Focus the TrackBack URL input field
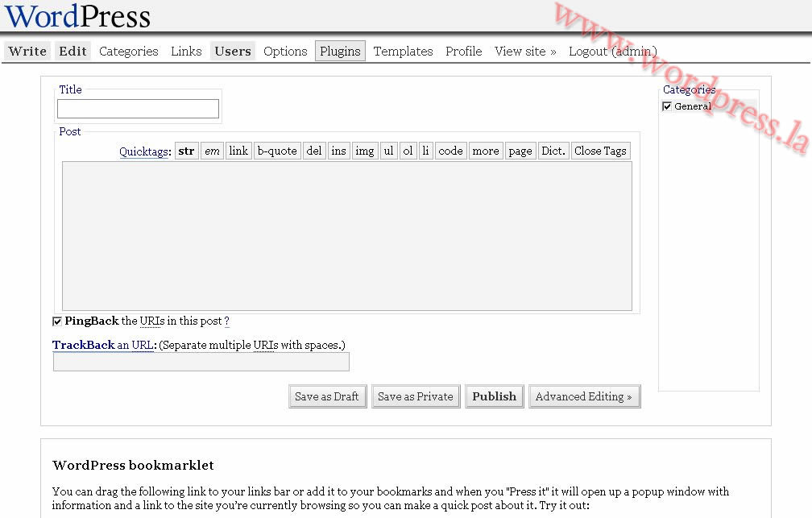Image resolution: width=812 pixels, height=518 pixels. click(201, 362)
